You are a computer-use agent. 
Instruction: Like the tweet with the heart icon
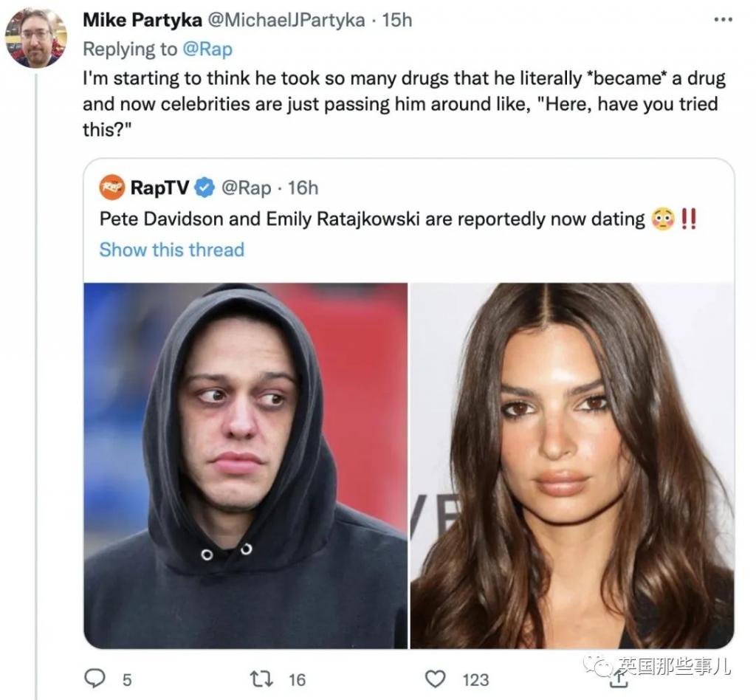coord(437,678)
